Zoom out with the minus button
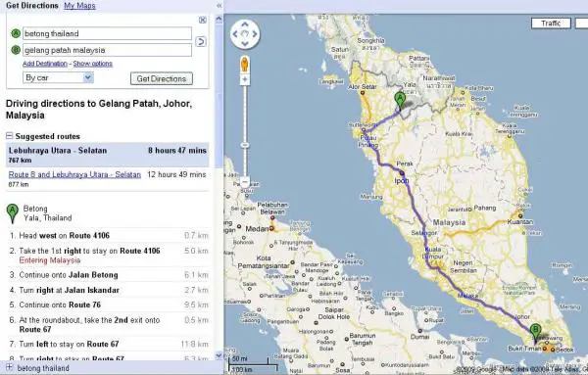Image resolution: width=588 pixels, height=375 pixels. point(245,182)
